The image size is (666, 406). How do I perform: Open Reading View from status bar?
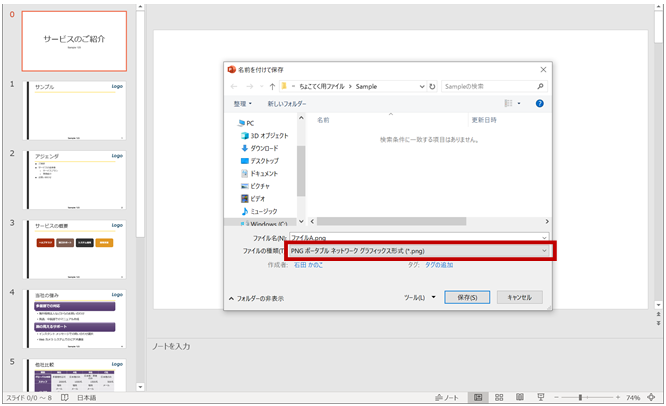pyautogui.click(x=520, y=397)
